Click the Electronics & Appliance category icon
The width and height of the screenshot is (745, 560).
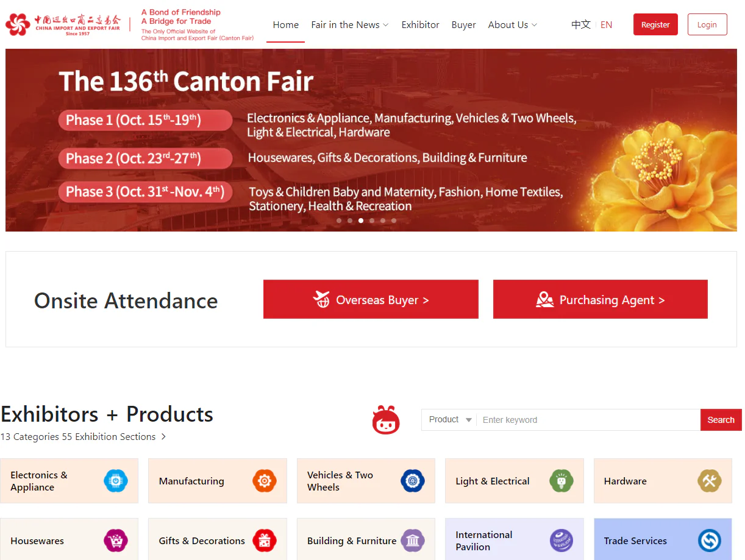click(115, 481)
